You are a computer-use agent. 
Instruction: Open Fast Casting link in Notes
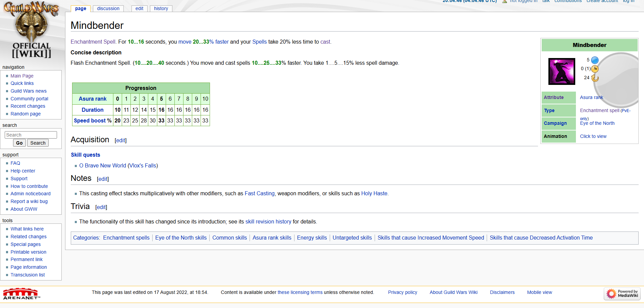tap(260, 193)
